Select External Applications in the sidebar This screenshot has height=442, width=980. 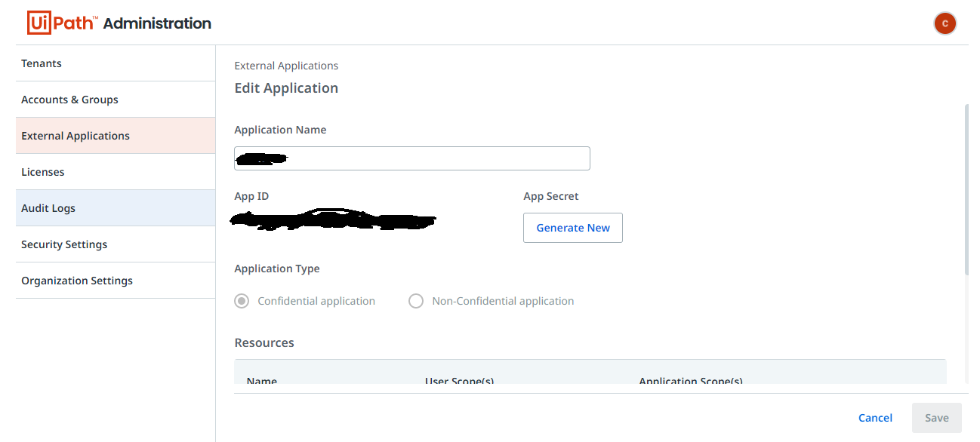[76, 136]
